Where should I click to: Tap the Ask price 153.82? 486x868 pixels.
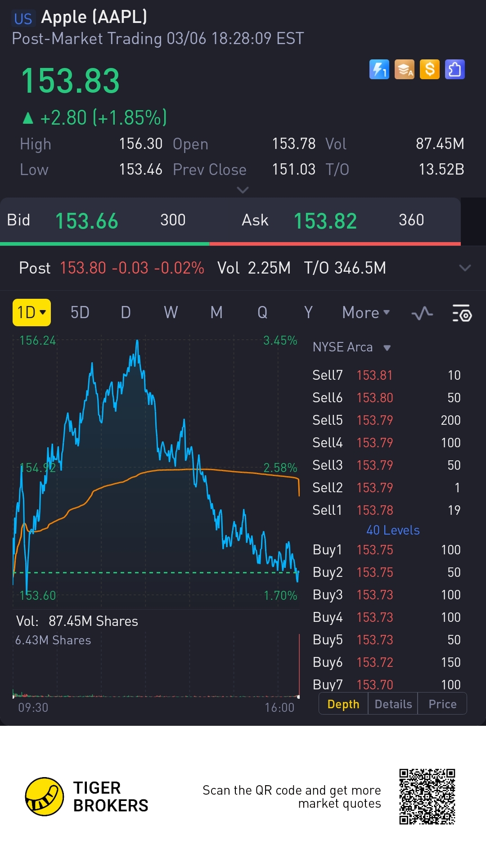[x=325, y=221]
